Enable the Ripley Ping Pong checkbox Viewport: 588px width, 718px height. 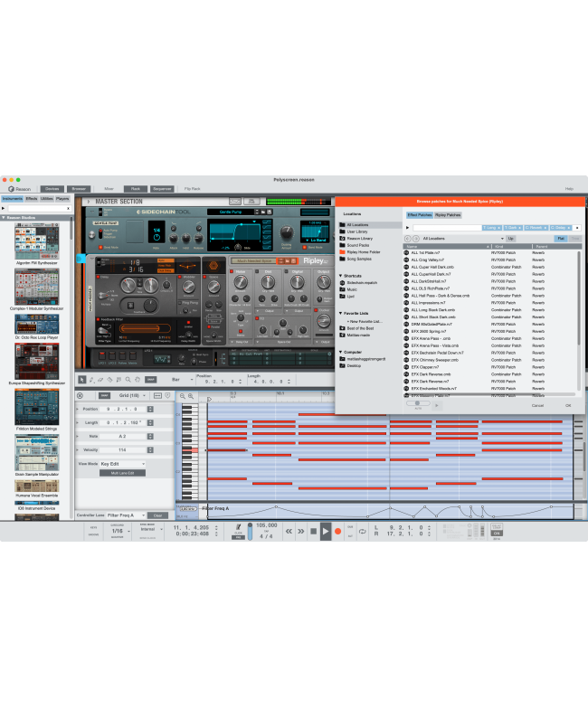[179, 303]
